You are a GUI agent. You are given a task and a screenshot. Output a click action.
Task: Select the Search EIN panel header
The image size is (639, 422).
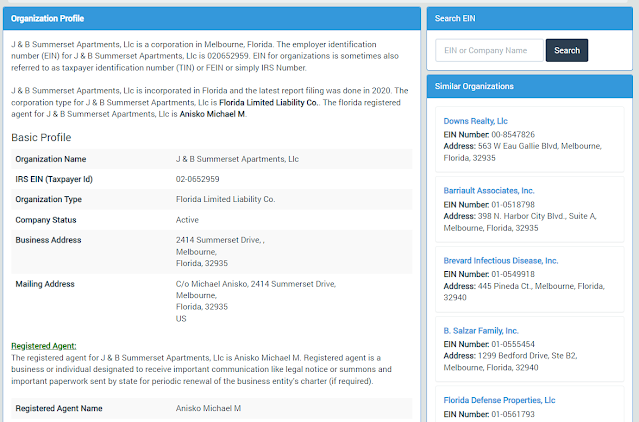click(530, 18)
